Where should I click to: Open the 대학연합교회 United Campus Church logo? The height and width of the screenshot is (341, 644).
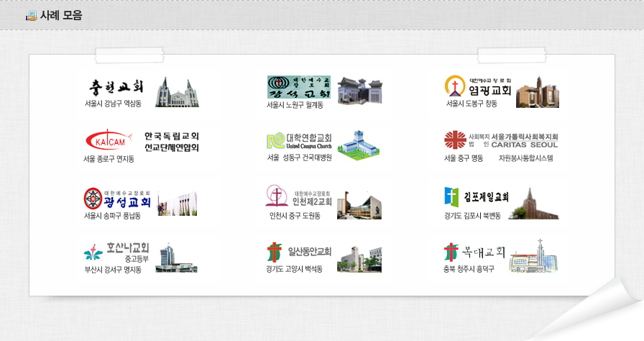299,140
